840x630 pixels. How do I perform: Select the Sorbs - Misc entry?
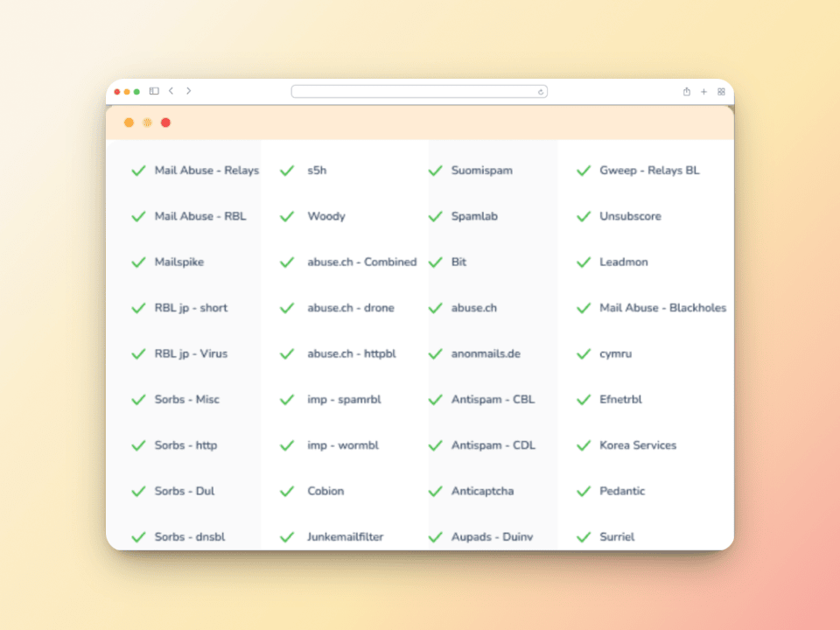click(x=187, y=400)
